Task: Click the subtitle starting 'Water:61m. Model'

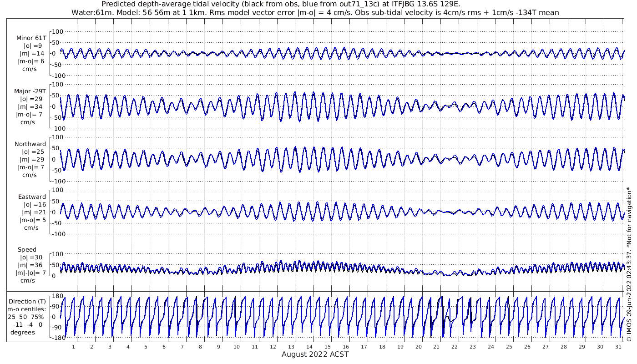Action: [315, 12]
